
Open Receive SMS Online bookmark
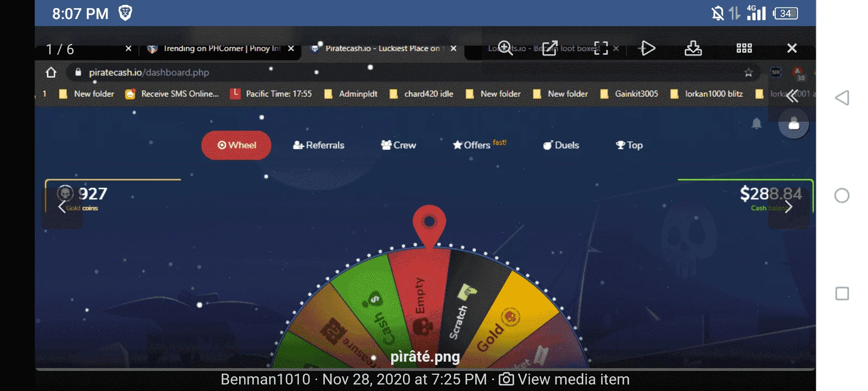click(x=172, y=94)
